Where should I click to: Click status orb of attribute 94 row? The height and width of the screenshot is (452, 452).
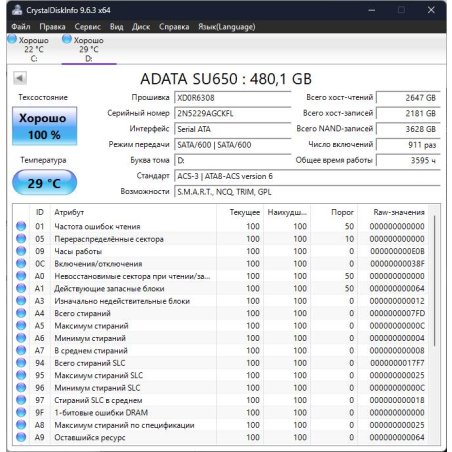pos(21,363)
